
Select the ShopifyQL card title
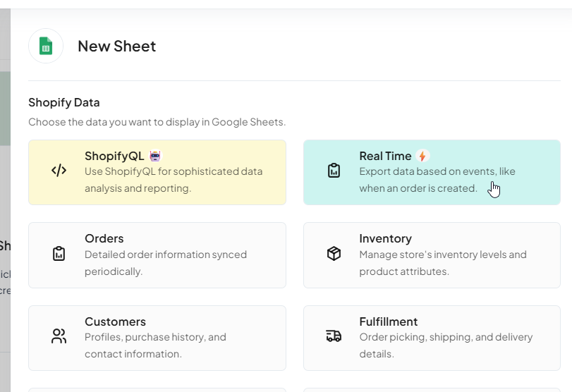click(x=114, y=156)
